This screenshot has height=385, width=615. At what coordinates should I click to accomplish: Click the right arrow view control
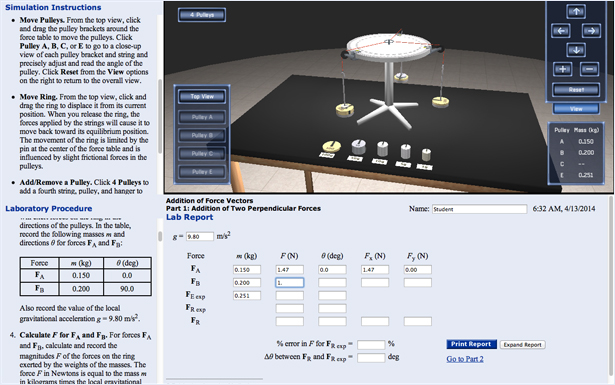click(x=591, y=31)
